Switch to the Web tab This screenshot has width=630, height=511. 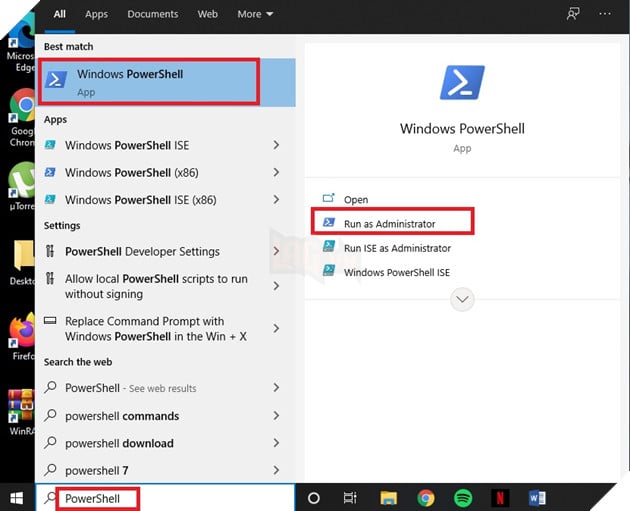tap(207, 14)
